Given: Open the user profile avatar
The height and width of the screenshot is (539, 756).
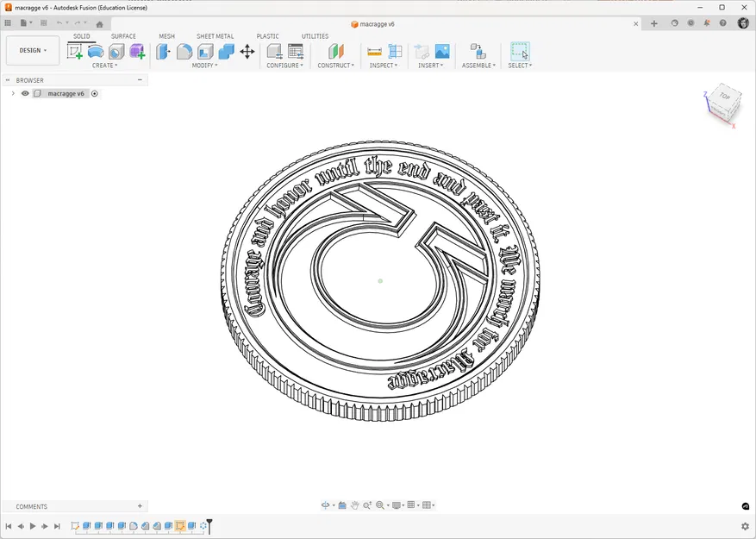Looking at the screenshot, I should (x=743, y=23).
